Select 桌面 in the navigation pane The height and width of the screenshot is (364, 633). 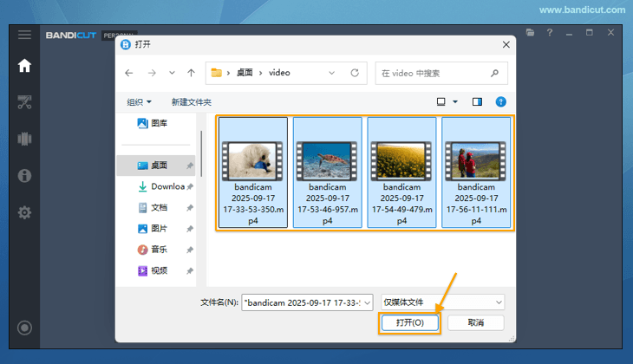tap(159, 165)
